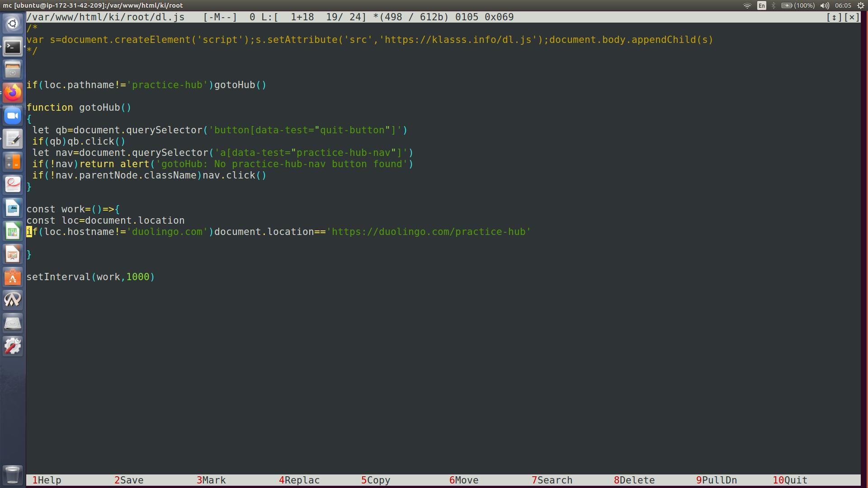Launch LibreOffice Calc from the dock
The image size is (868, 488).
pos(13,231)
